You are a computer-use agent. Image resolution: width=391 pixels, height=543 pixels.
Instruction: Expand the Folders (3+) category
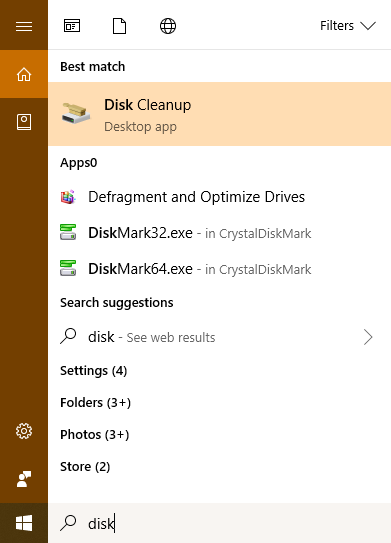(95, 402)
